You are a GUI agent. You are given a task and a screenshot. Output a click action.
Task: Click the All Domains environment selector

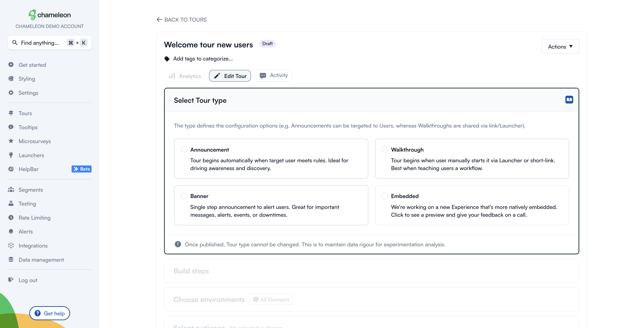click(271, 300)
